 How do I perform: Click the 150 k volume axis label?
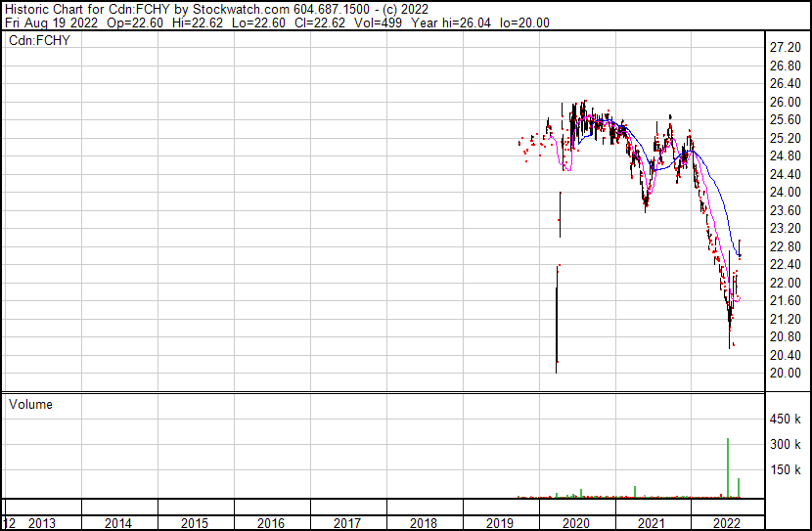787,470
